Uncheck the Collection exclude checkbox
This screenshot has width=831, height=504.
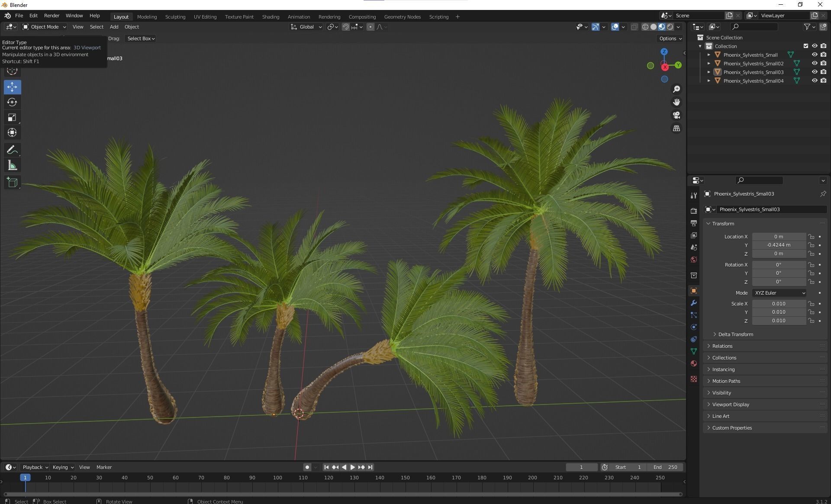(805, 46)
